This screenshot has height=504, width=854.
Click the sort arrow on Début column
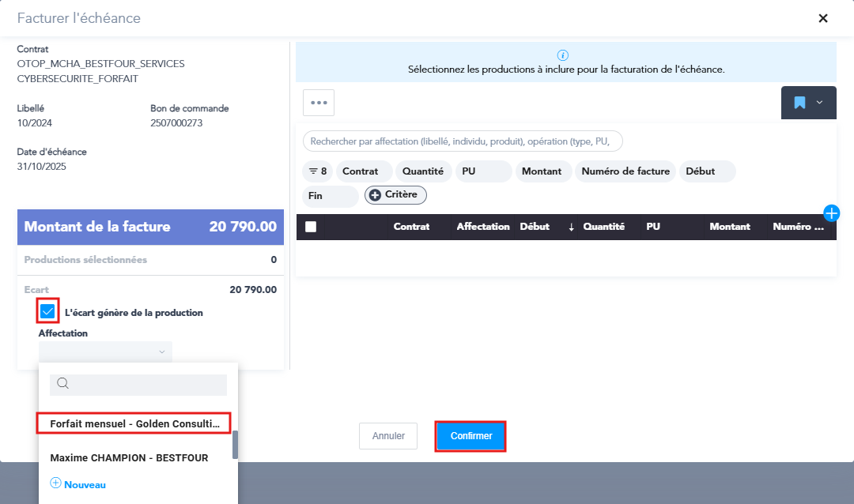(x=571, y=227)
